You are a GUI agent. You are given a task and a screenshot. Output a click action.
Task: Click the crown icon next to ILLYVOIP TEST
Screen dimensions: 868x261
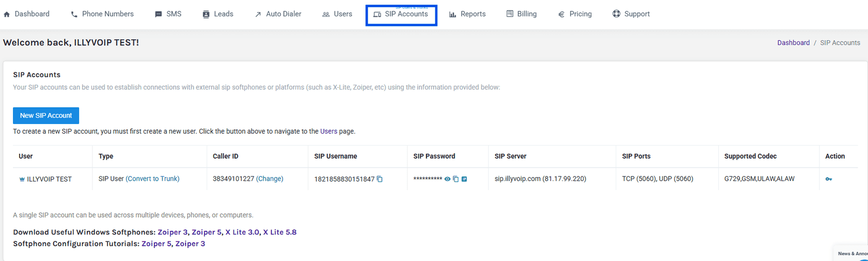(22, 179)
